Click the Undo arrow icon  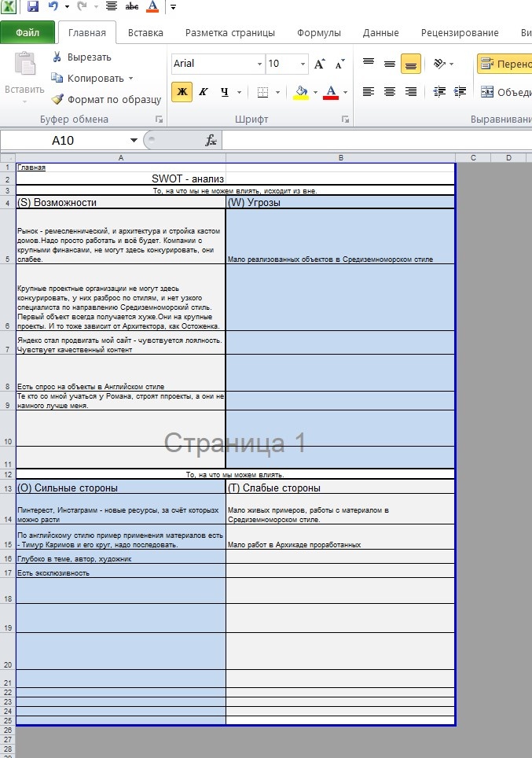pos(53,6)
